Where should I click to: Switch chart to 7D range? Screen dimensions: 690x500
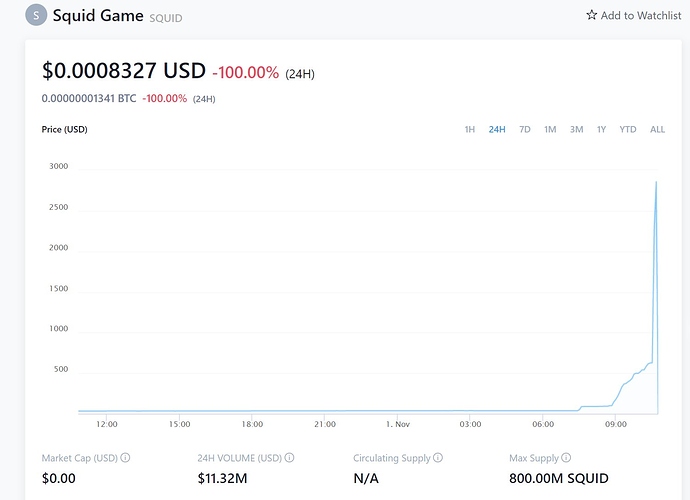pos(525,129)
